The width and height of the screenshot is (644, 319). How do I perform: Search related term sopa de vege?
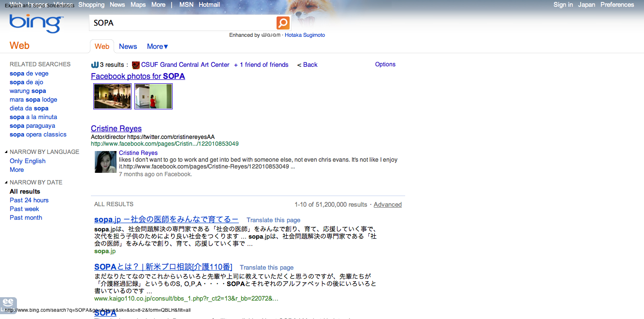[29, 74]
